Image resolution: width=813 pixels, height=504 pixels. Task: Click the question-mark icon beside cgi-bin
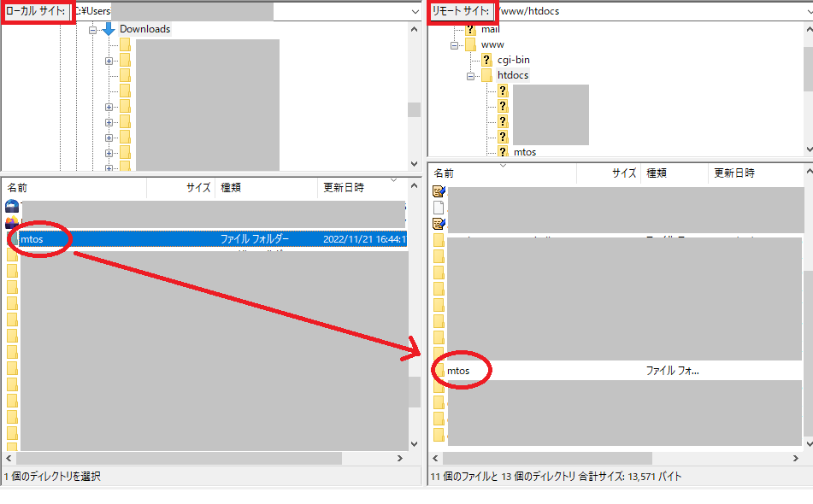(486, 60)
